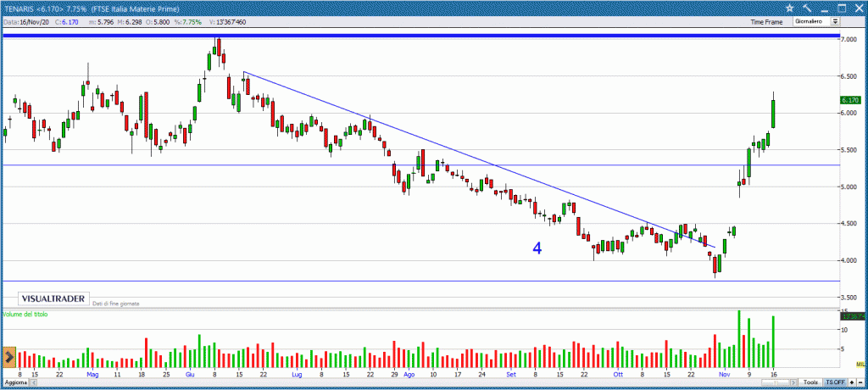Screen dimensions: 868x390
Task: Toggle the TS OFF button
Action: coord(835,382)
